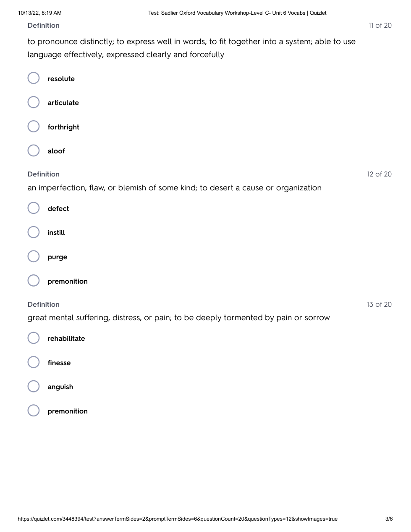The image size is (411, 532).
Task: Pick 'purge' as the answer
Action: 34,257
